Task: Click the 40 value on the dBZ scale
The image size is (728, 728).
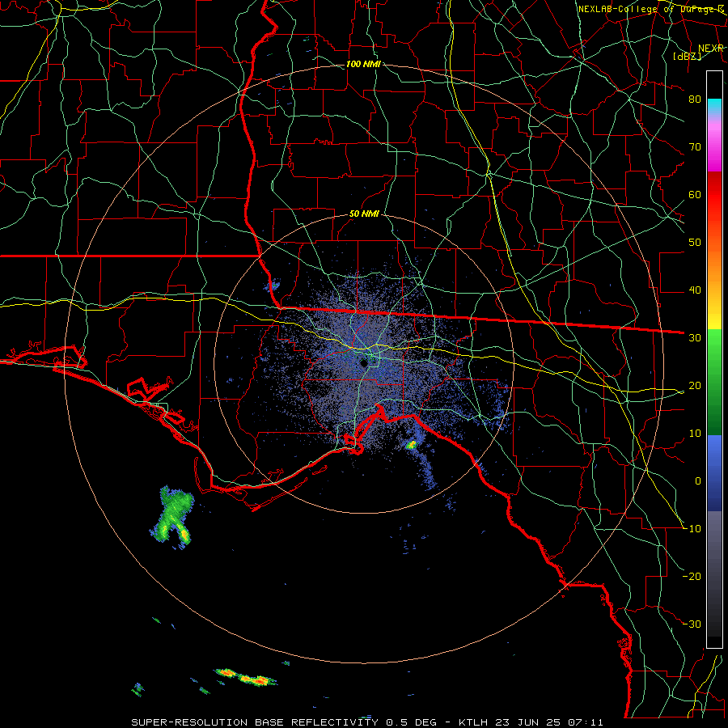Action: pyautogui.click(x=695, y=290)
